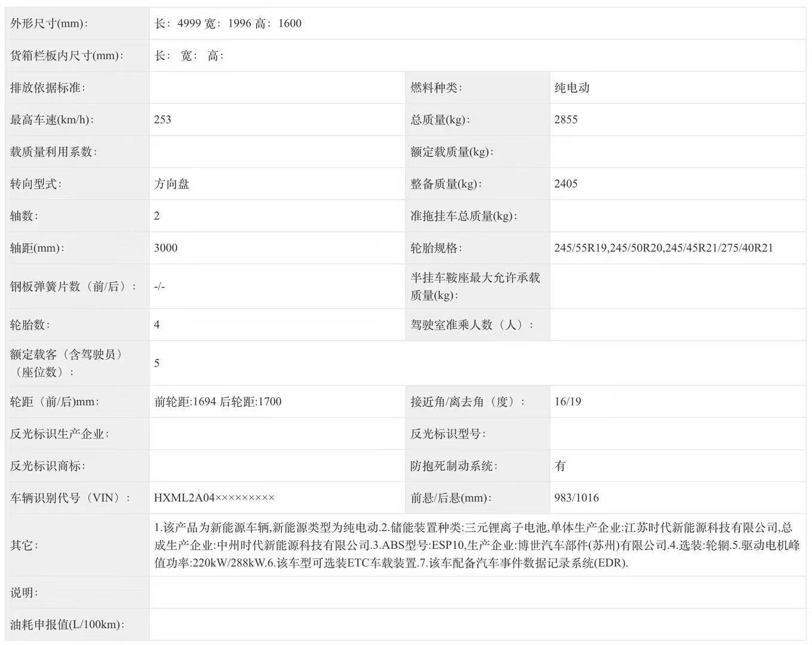
Task: Click the 轮胎数 tire count label
Action: tap(26, 324)
